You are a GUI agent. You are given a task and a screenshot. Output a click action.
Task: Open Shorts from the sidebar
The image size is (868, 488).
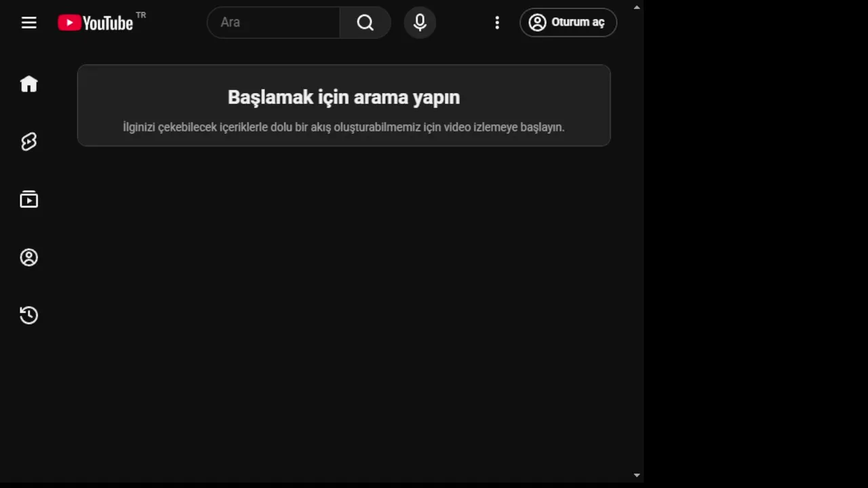[28, 141]
